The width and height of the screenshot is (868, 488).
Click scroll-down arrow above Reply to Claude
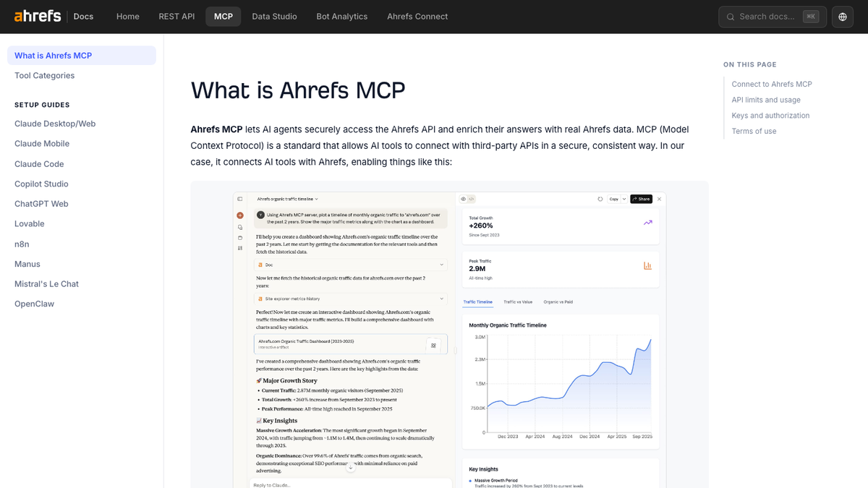pyautogui.click(x=351, y=468)
